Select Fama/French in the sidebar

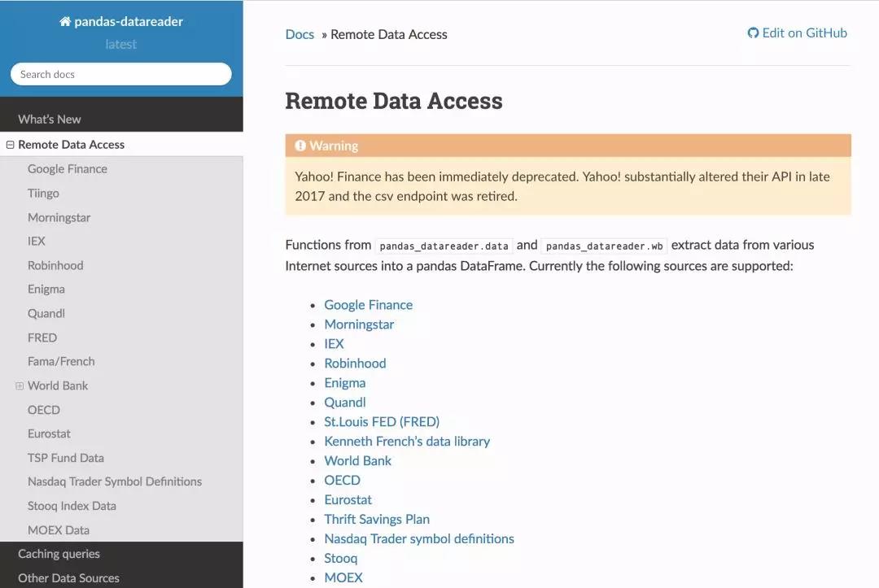click(x=61, y=362)
